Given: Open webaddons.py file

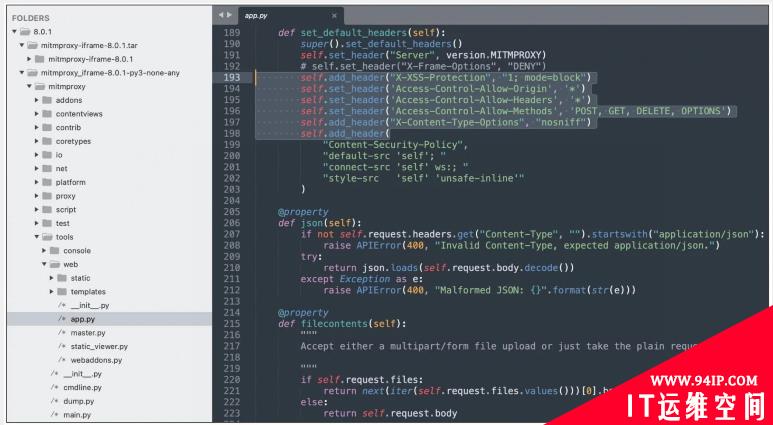Looking at the screenshot, I should click(96, 360).
